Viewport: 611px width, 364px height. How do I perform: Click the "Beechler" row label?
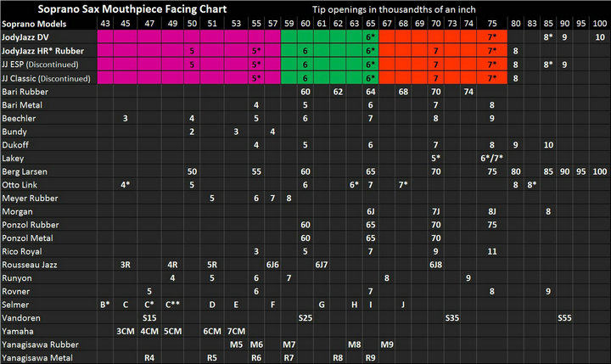tap(19, 119)
